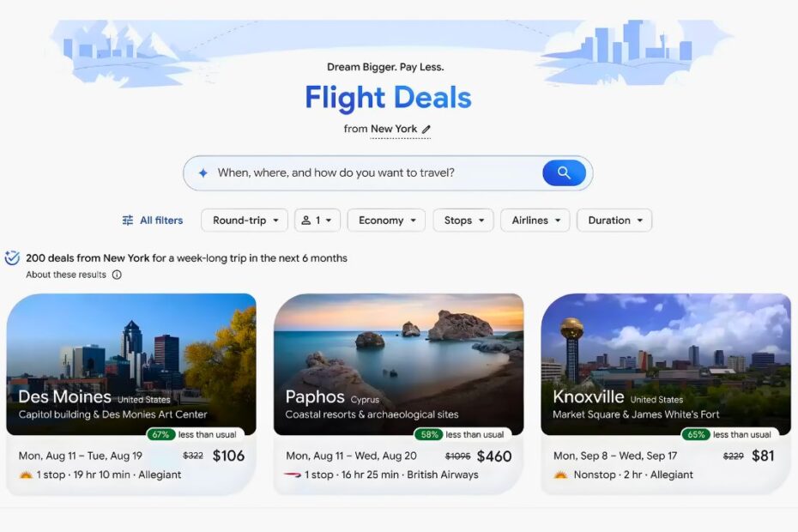The height and width of the screenshot is (532, 798).
Task: Click the All filters sliders icon
Action: [128, 221]
